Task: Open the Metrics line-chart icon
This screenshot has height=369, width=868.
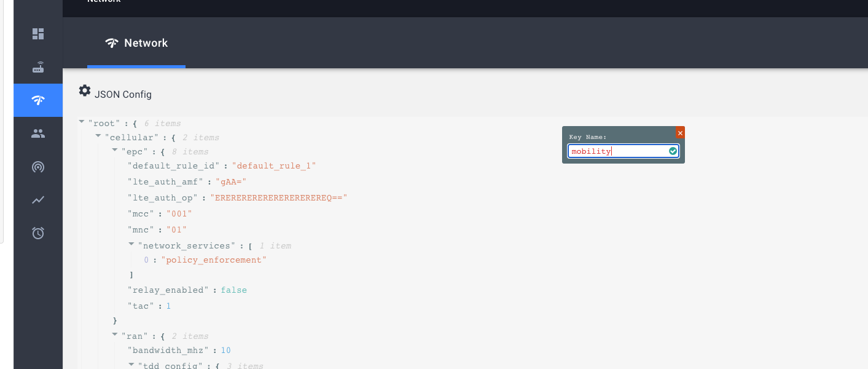Action: 37,200
